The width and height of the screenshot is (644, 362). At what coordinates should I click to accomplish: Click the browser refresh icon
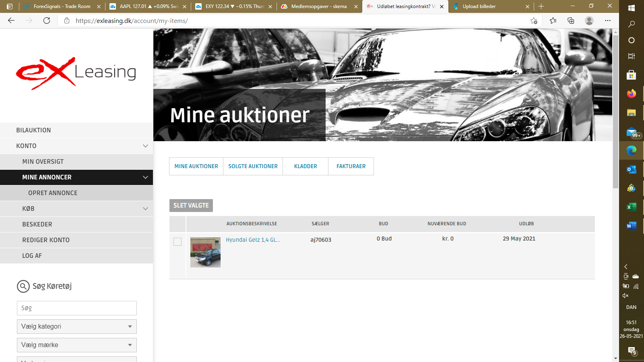click(x=47, y=21)
